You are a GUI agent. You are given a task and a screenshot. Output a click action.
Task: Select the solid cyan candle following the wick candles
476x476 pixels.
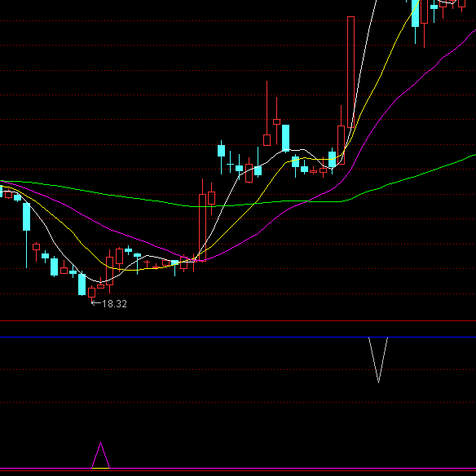pyautogui.click(x=285, y=138)
